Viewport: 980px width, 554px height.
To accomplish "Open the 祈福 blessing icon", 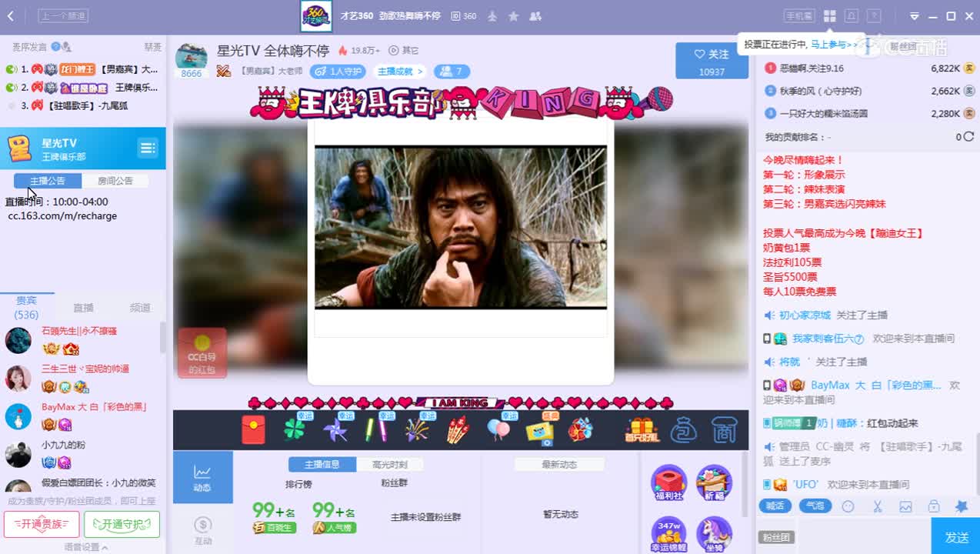I will point(714,483).
